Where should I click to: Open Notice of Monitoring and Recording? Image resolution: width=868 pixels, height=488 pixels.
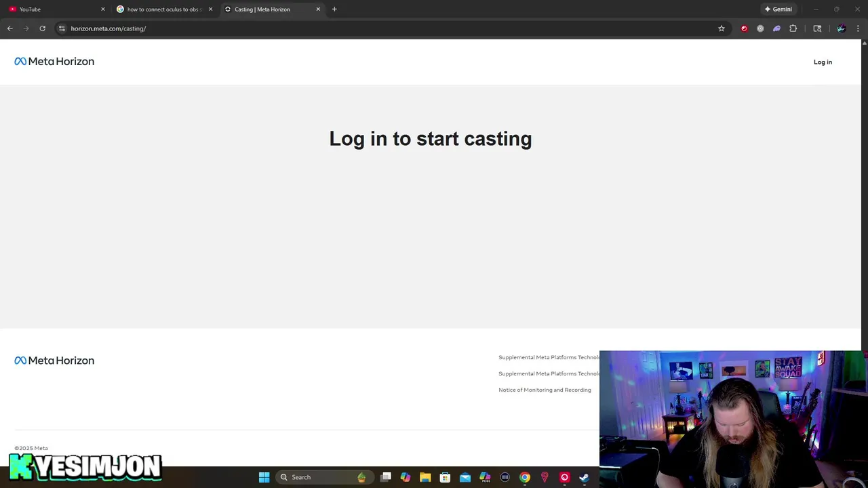545,390
